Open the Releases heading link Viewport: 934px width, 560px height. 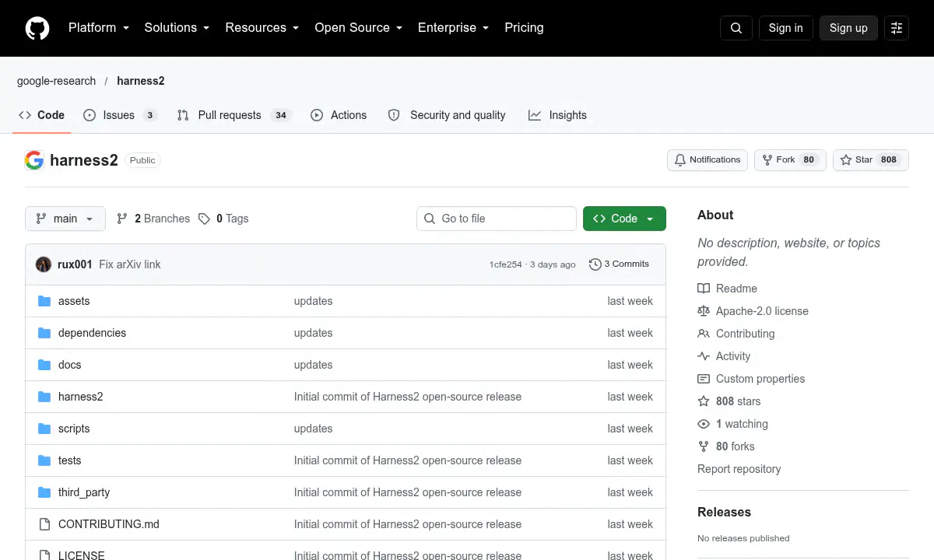724,512
